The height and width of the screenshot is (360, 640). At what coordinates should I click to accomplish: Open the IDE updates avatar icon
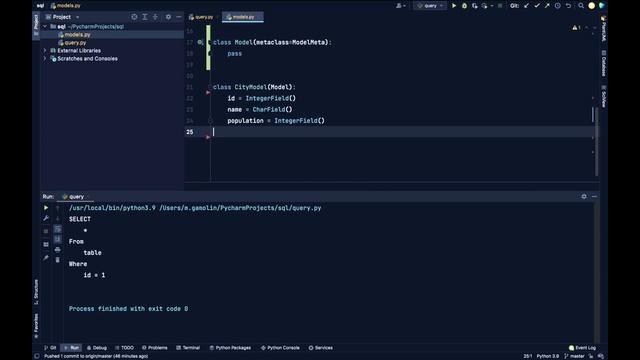click(x=591, y=6)
